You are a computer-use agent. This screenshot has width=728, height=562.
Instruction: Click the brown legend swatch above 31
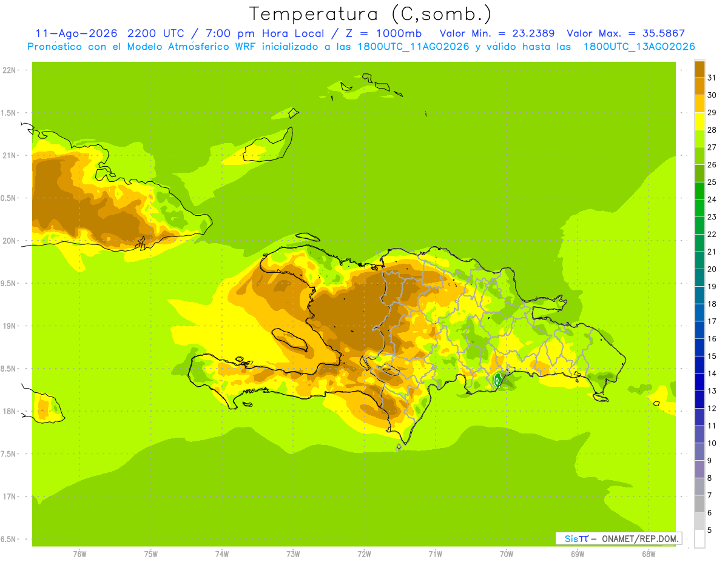pyautogui.click(x=699, y=69)
